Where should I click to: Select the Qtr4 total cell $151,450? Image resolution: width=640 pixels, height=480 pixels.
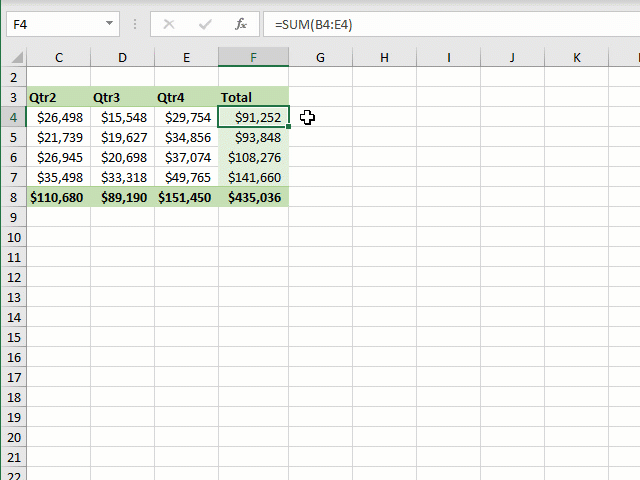coord(186,197)
